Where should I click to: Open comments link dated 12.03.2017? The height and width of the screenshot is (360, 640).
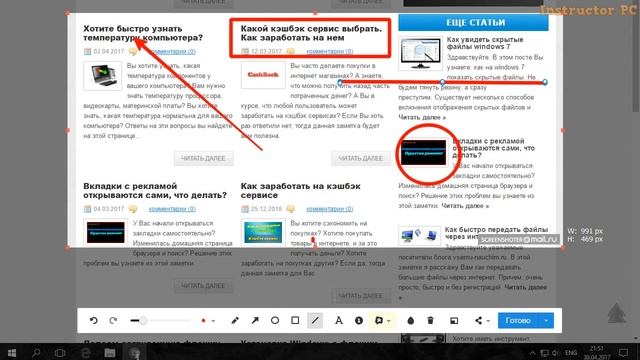coord(330,51)
